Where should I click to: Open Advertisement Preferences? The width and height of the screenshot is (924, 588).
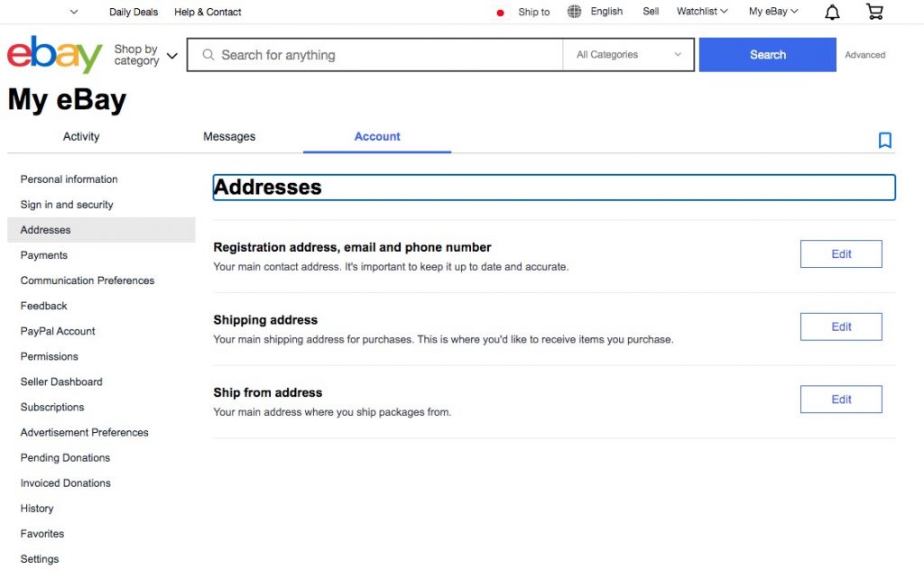click(84, 433)
